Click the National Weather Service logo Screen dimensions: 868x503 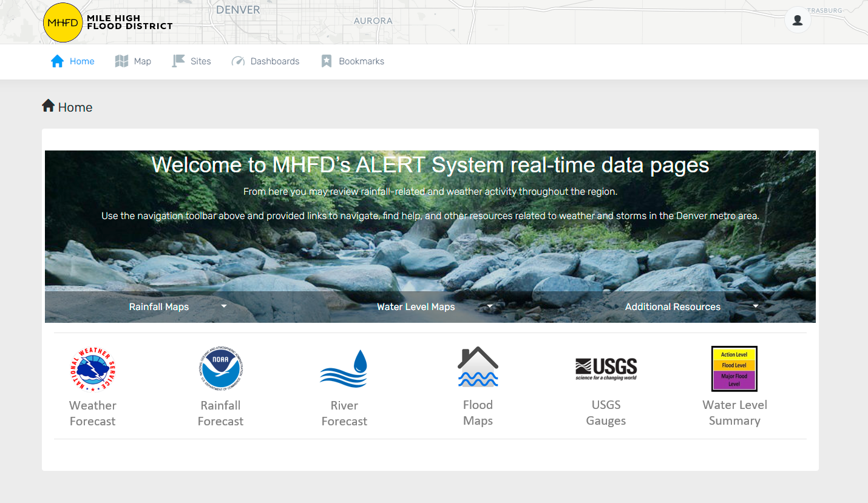tap(92, 369)
